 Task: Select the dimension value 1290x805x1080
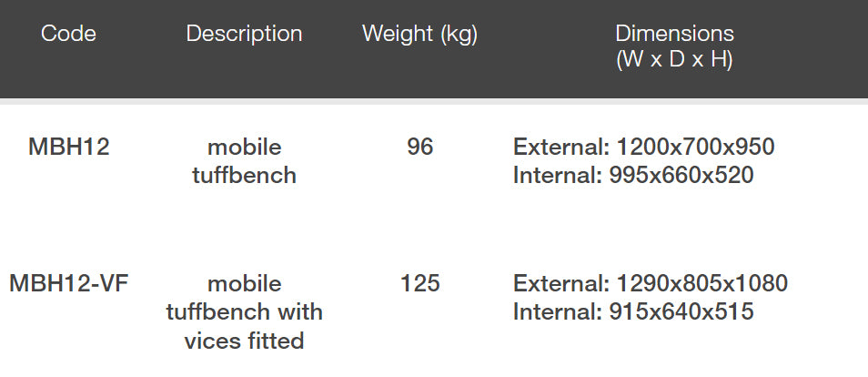point(701,283)
